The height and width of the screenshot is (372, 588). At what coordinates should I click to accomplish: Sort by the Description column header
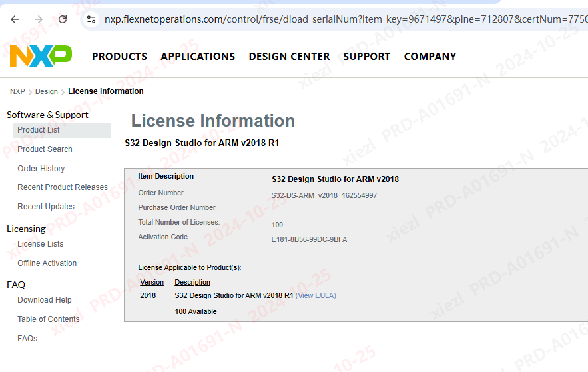192,282
